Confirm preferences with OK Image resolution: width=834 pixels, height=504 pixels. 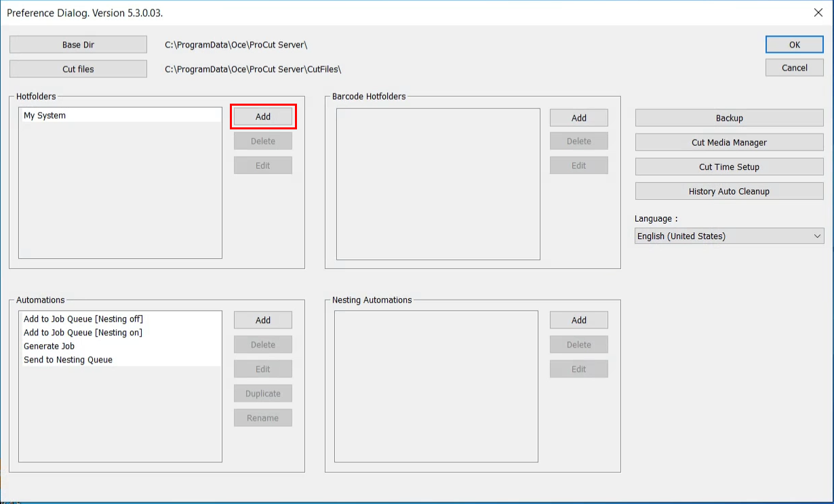[794, 45]
